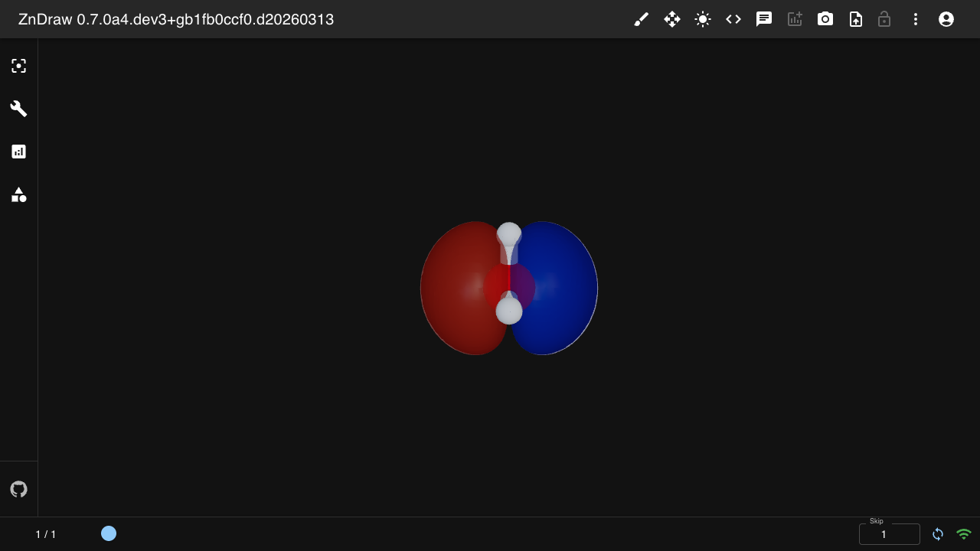Screen dimensions: 980x551
Task: Click the file upload icon
Action: click(856, 19)
